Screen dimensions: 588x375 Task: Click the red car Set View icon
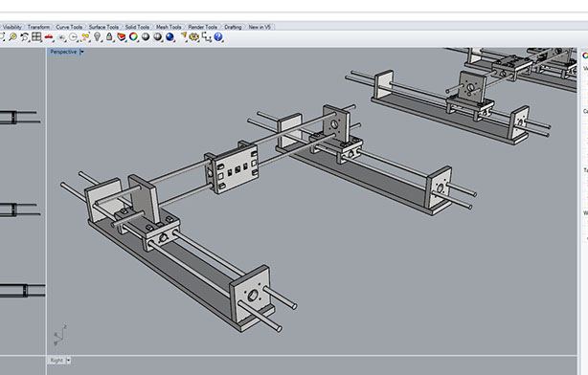click(x=49, y=37)
